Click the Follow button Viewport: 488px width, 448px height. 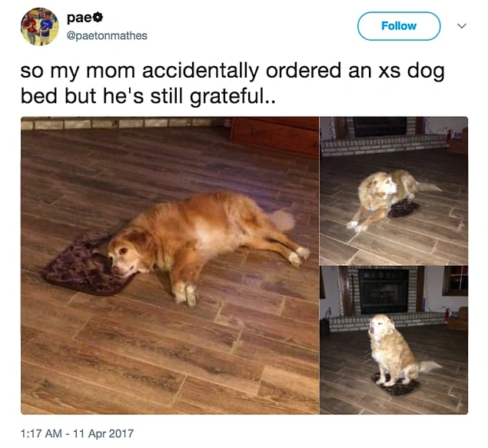point(399,26)
